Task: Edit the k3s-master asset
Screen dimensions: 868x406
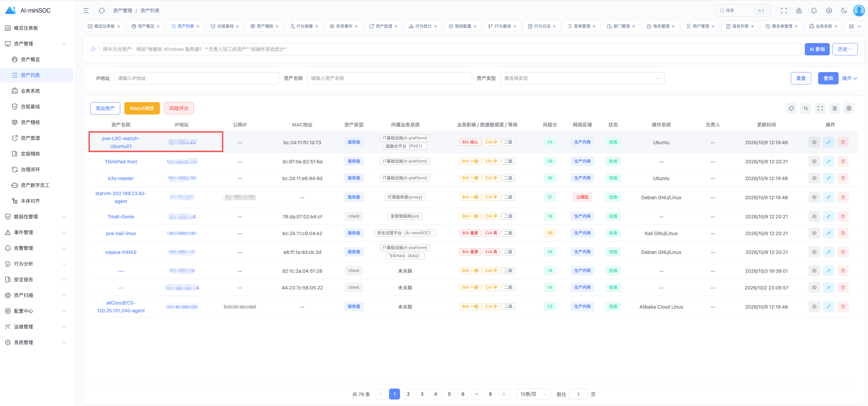Action: (x=829, y=178)
